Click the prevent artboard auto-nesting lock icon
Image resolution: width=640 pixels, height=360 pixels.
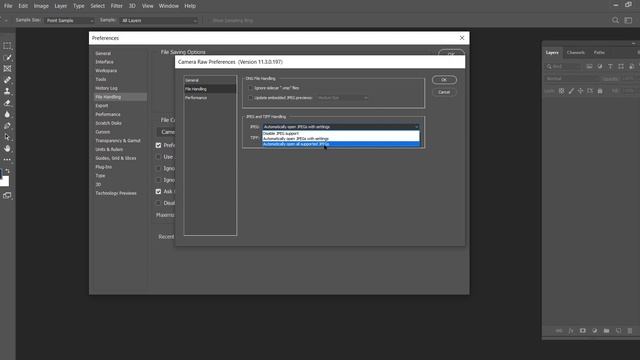[x=590, y=91]
